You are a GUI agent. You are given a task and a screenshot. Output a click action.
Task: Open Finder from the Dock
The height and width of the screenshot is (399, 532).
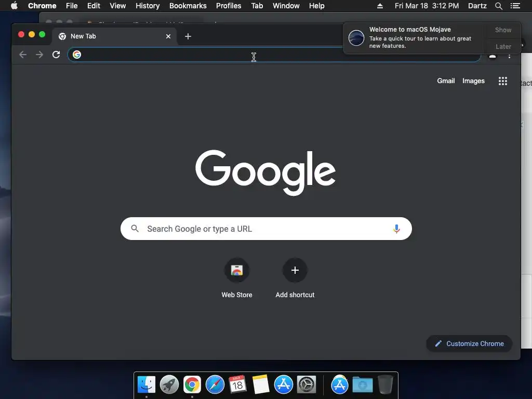tap(147, 384)
